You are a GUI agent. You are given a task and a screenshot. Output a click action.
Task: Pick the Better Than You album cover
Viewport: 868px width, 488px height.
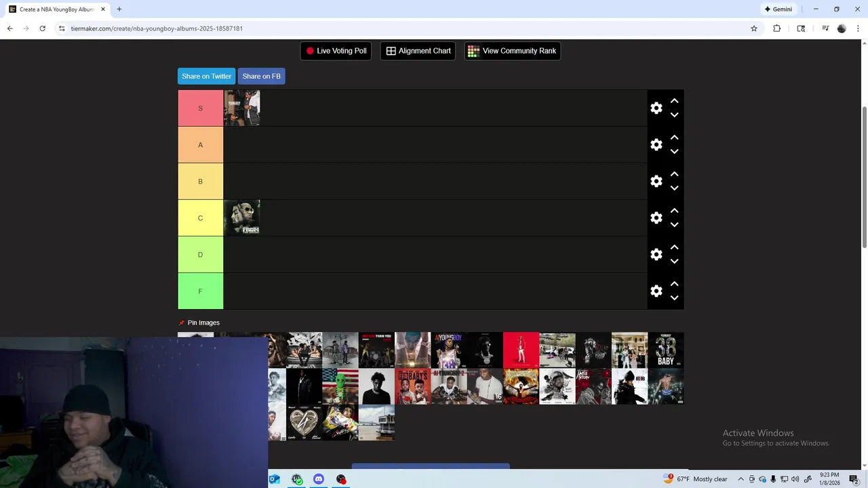[x=376, y=350]
